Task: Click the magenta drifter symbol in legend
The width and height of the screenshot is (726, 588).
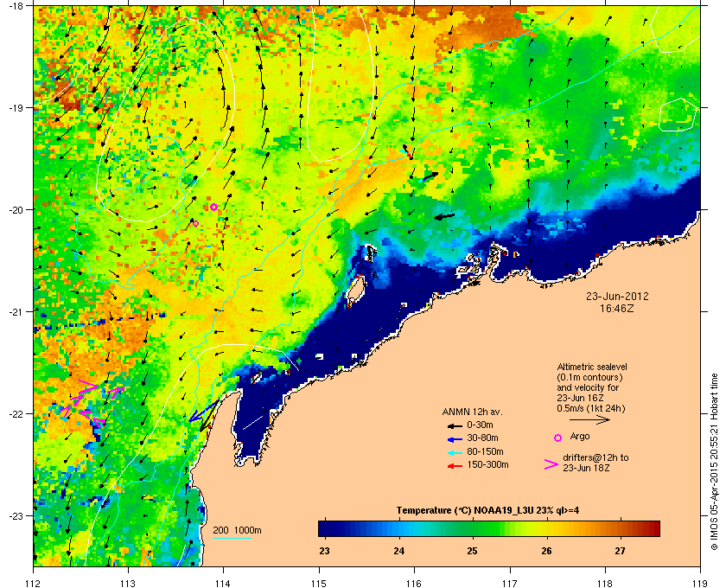Action: point(551,464)
